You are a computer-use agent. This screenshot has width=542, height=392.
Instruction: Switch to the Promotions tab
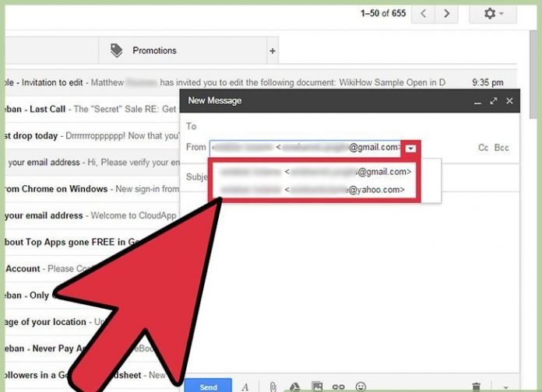pos(153,51)
